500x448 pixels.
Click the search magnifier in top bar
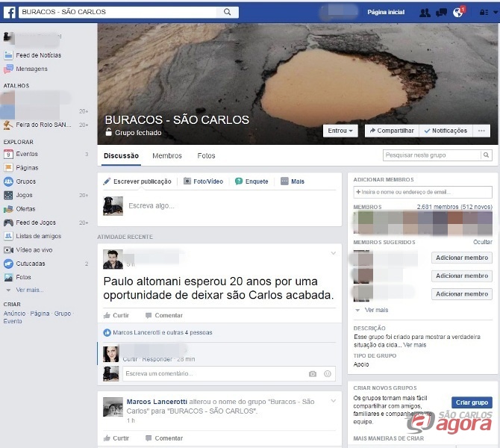pos(228,12)
